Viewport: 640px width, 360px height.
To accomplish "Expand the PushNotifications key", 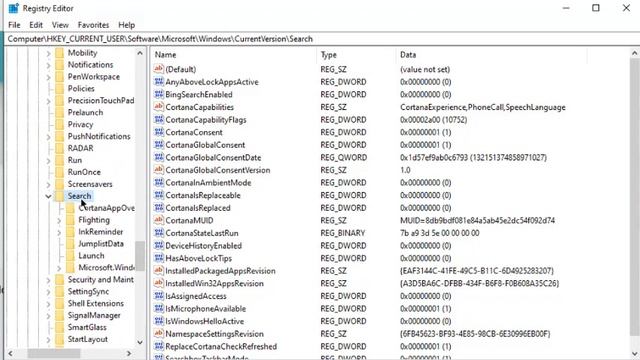I will click(x=48, y=137).
